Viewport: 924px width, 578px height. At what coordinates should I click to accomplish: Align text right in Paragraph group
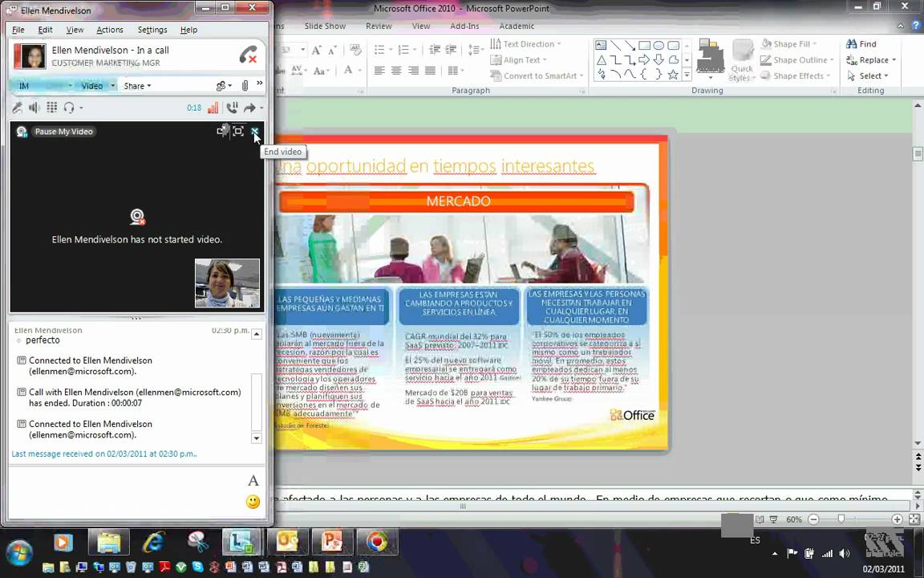[414, 71]
